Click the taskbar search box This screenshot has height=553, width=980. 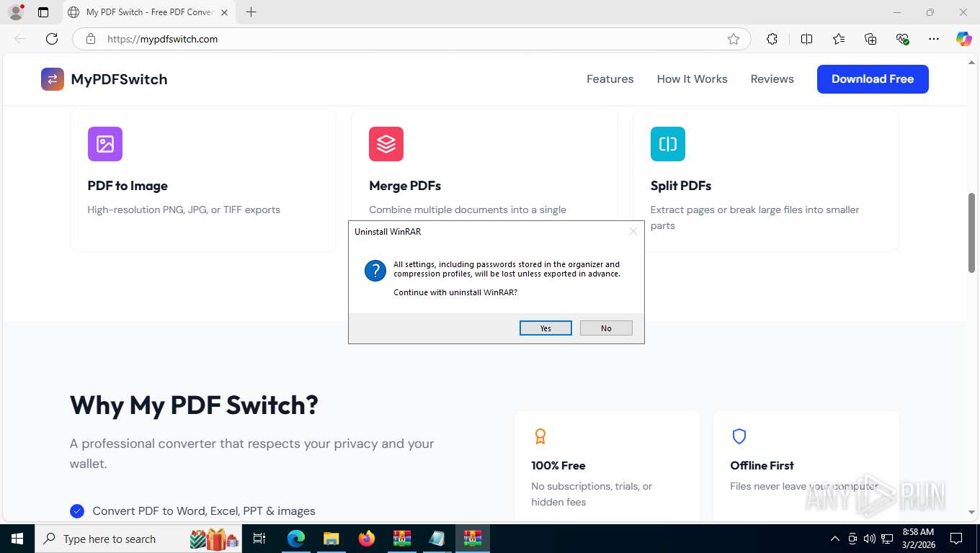click(x=140, y=539)
